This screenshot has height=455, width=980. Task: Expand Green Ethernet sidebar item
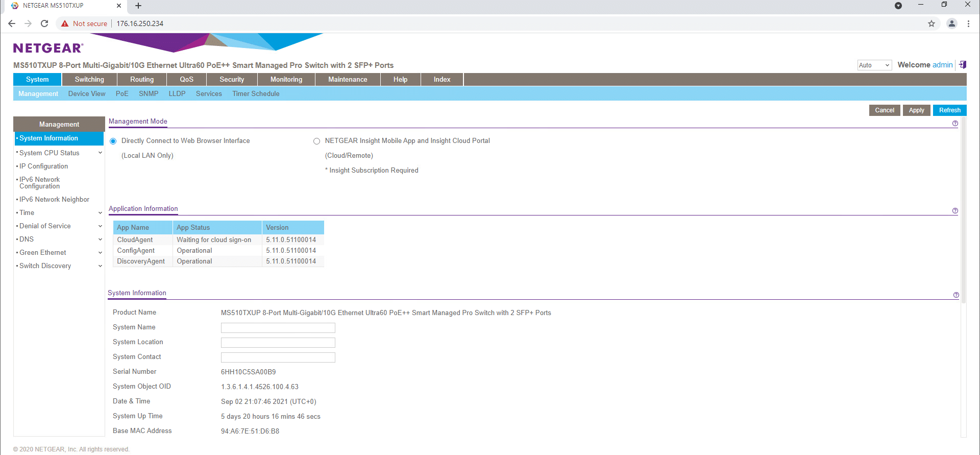(100, 253)
